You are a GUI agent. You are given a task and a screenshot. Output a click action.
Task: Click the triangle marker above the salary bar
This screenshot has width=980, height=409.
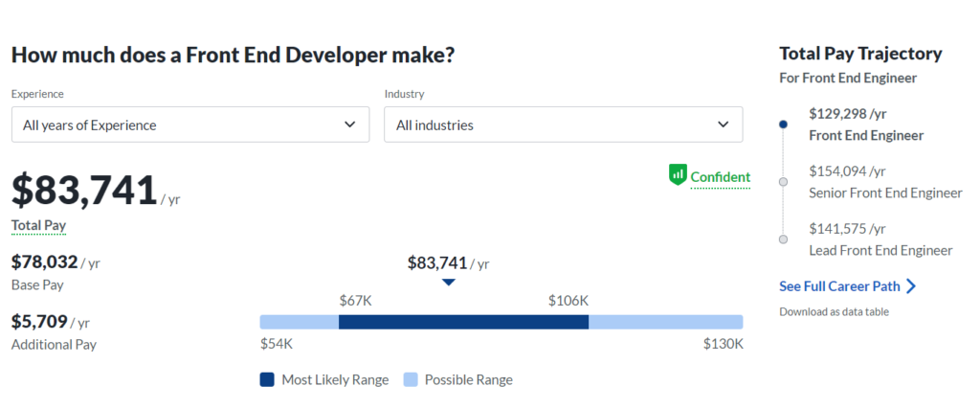point(448,282)
